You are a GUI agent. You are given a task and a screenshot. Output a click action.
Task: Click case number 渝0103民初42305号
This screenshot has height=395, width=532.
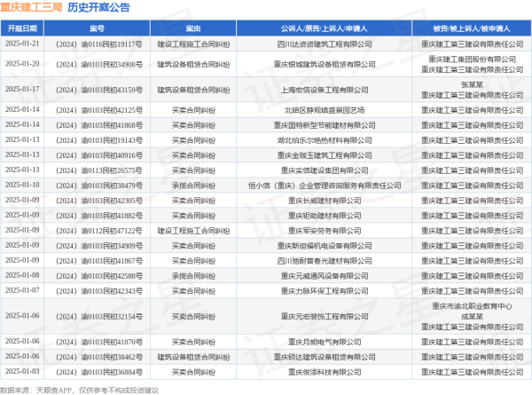click(x=99, y=201)
